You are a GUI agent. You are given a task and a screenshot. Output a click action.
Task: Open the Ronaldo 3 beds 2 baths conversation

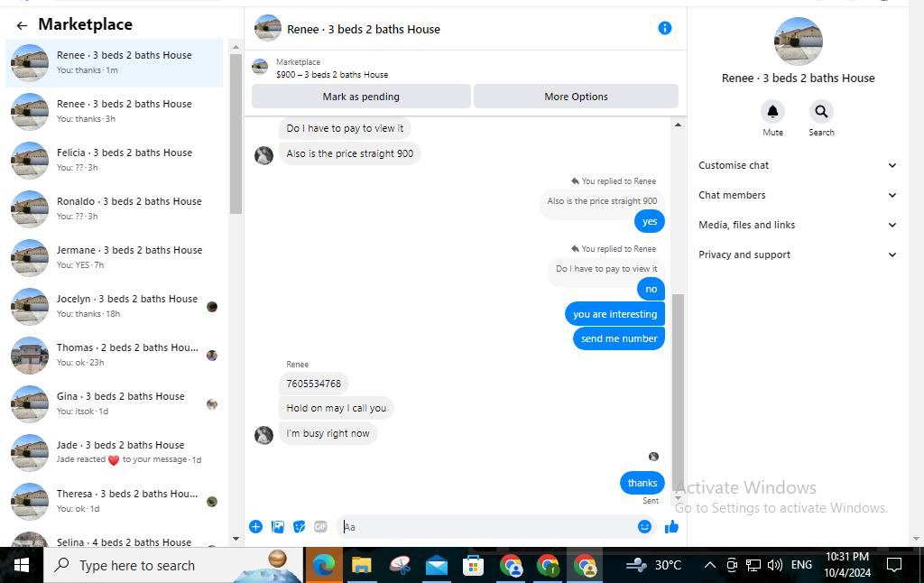pyautogui.click(x=115, y=209)
